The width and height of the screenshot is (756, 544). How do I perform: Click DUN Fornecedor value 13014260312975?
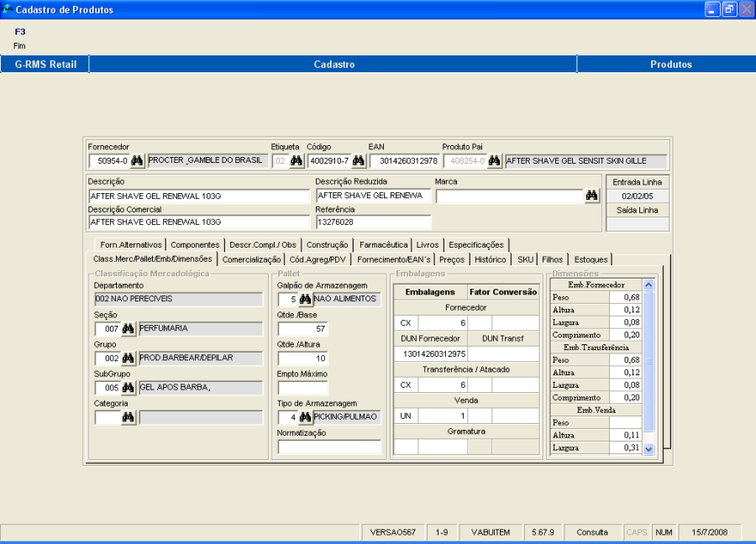431,353
